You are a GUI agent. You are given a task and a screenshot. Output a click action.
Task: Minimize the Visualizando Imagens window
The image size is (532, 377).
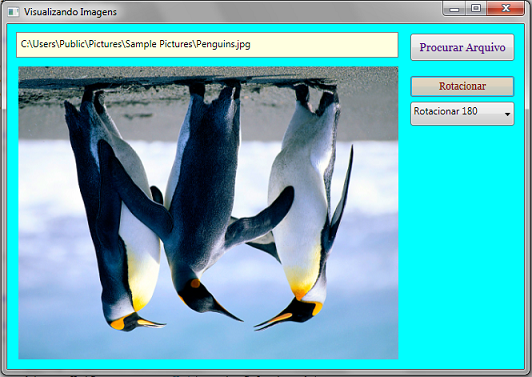point(454,8)
